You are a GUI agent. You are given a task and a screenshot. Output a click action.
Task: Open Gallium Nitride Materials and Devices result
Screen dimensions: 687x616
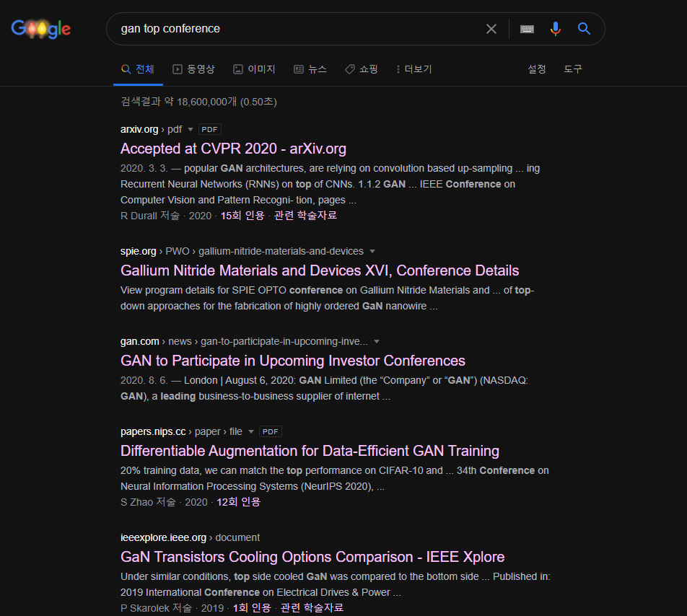[320, 270]
